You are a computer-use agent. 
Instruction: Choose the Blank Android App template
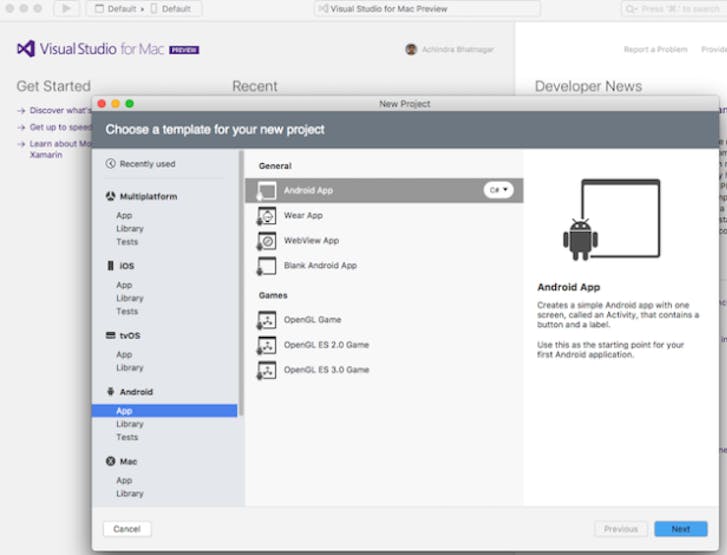tap(384, 266)
